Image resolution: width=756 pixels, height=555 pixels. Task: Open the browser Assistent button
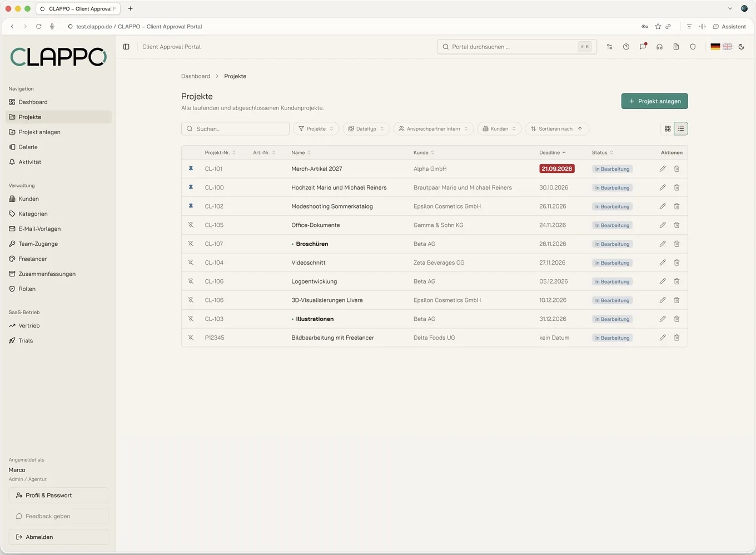tap(729, 27)
